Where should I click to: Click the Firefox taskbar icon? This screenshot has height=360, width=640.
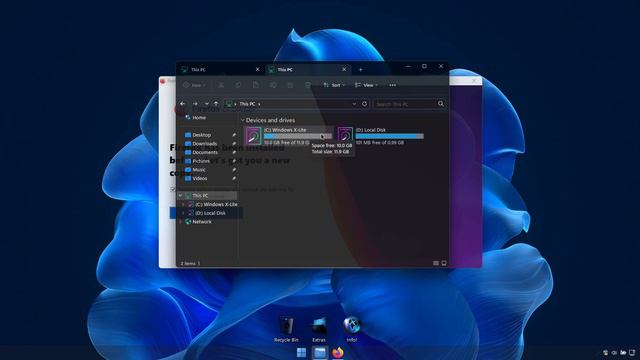pos(338,353)
